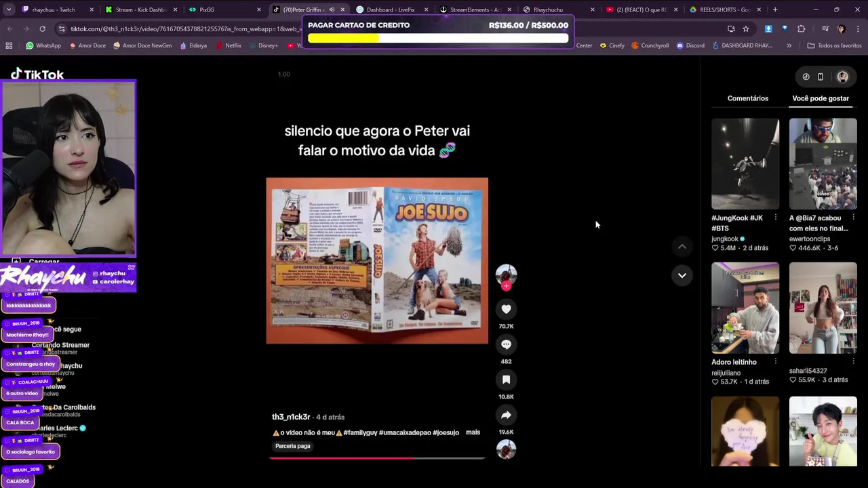Select the 'Você pode gostar' tab

click(821, 98)
